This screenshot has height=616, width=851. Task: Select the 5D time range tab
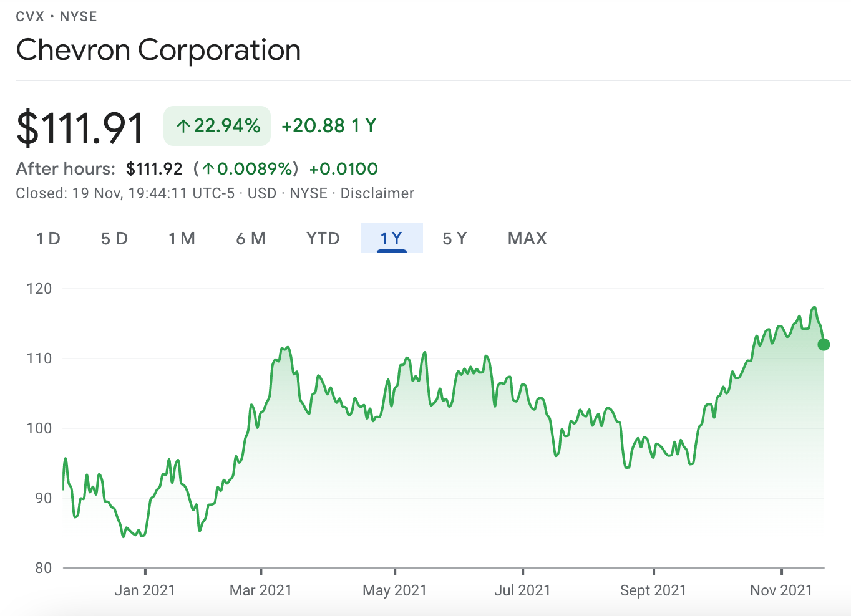point(114,238)
